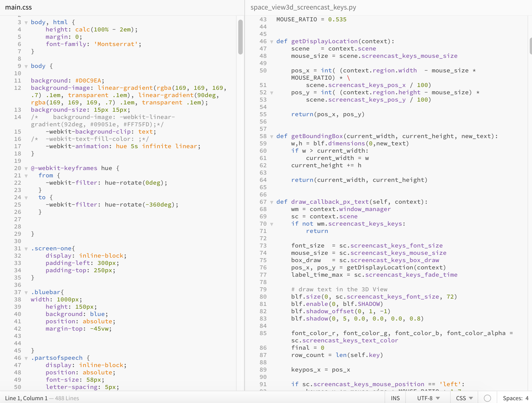This screenshot has width=532, height=403.
Task: Click the indentation size value 4
Action: [527, 398]
